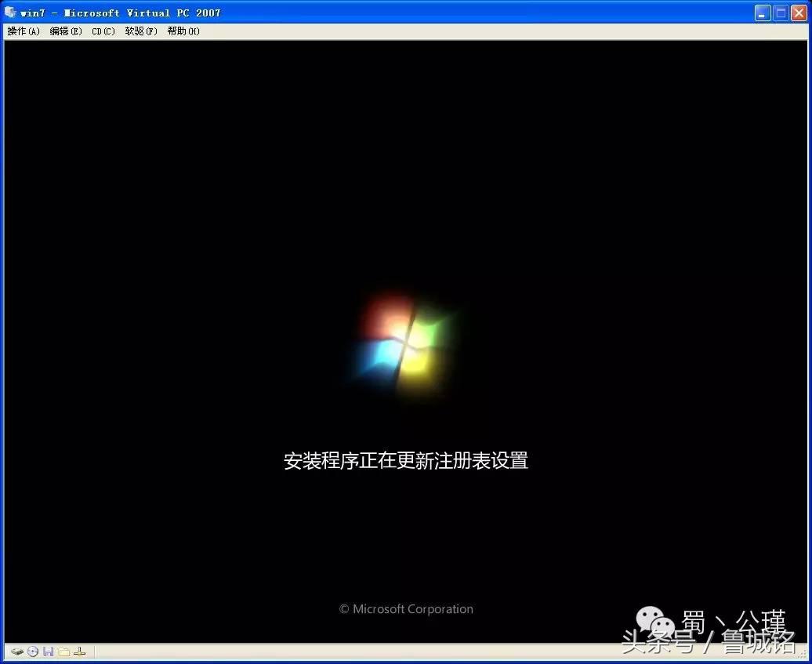Click the floppy disk icon in the status bar
The image size is (812, 664).
[49, 651]
